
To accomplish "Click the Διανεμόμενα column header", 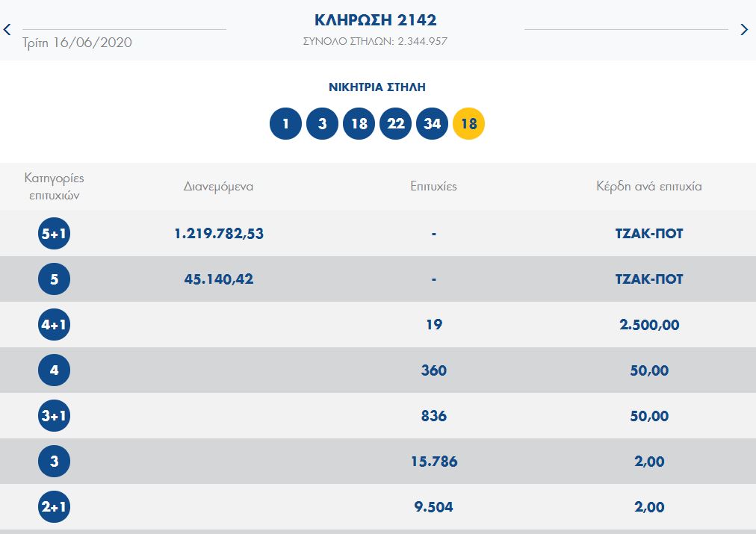I will tap(218, 187).
